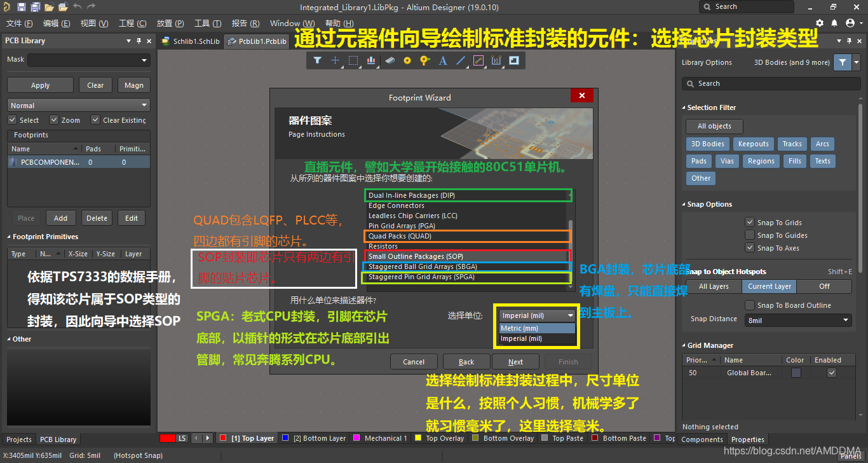Screen dimensions: 868x463
Task: Click the blue filter button in Properties panel
Action: click(842, 62)
